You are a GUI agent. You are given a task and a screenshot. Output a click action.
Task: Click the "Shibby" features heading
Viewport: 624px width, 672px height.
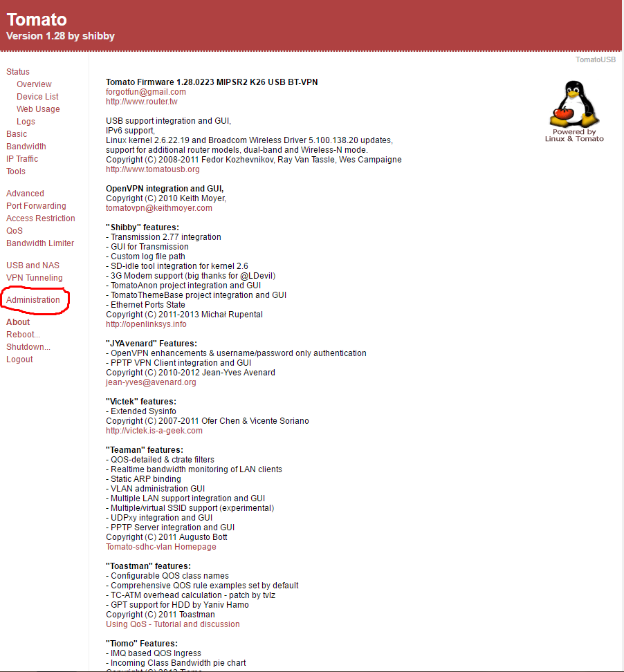[x=143, y=227]
